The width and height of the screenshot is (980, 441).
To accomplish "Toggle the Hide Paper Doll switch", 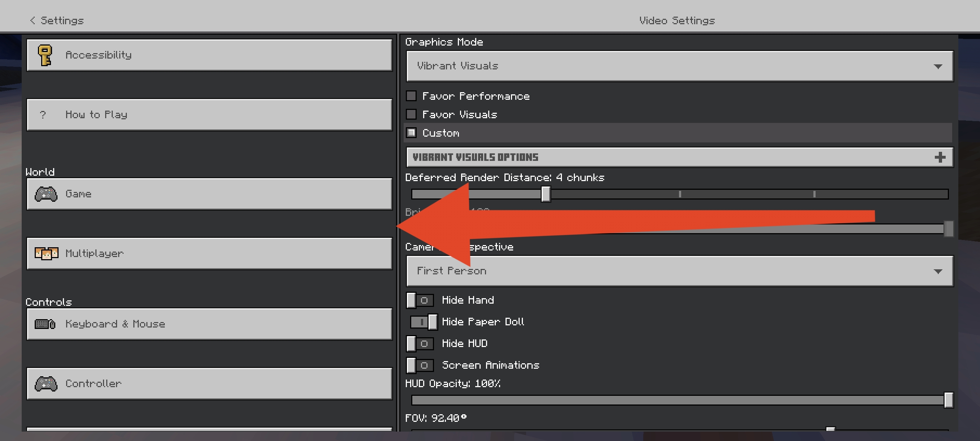I will (x=423, y=322).
